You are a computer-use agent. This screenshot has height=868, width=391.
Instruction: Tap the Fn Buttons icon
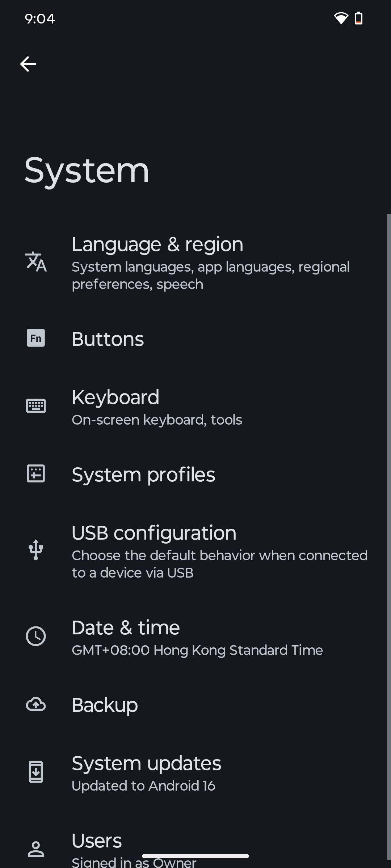coord(36,338)
